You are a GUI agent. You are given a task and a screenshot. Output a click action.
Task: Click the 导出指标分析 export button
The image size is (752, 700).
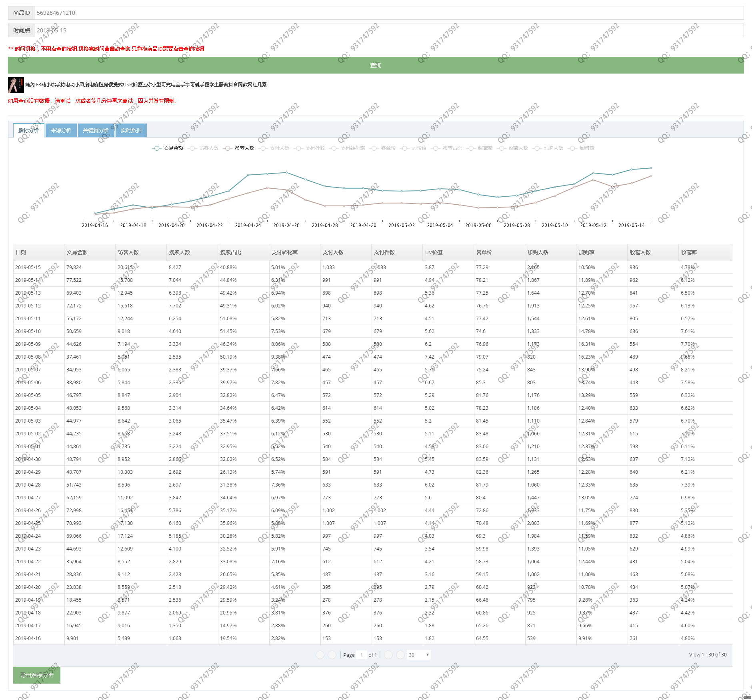[37, 675]
